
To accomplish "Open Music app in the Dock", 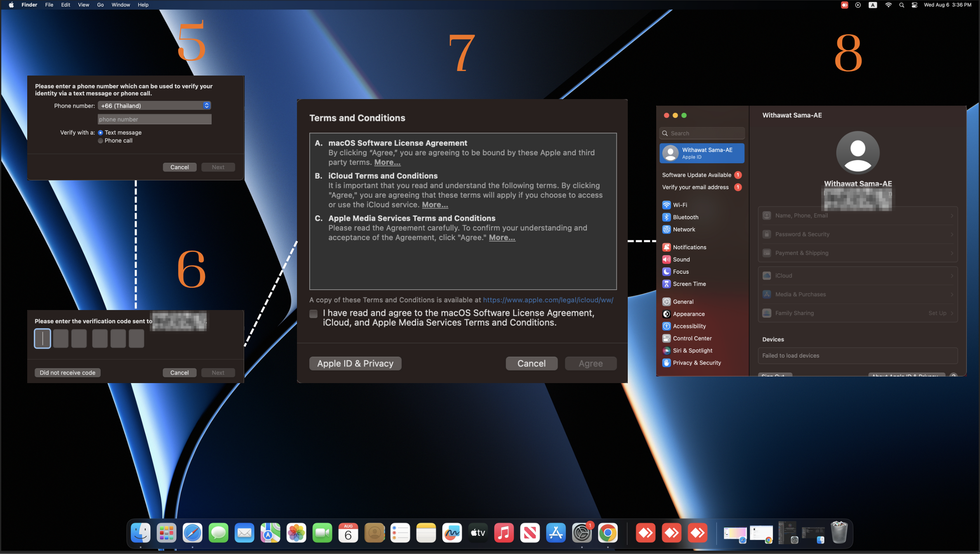I will coord(504,533).
